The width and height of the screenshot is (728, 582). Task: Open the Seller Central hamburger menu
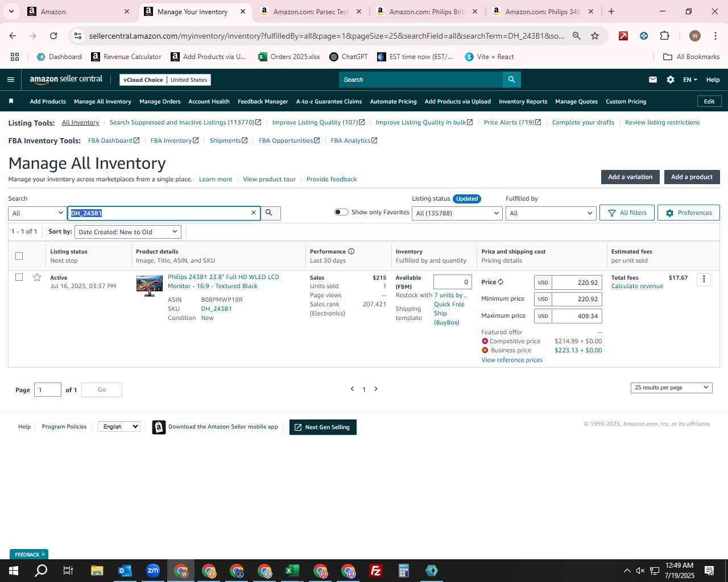[10, 80]
